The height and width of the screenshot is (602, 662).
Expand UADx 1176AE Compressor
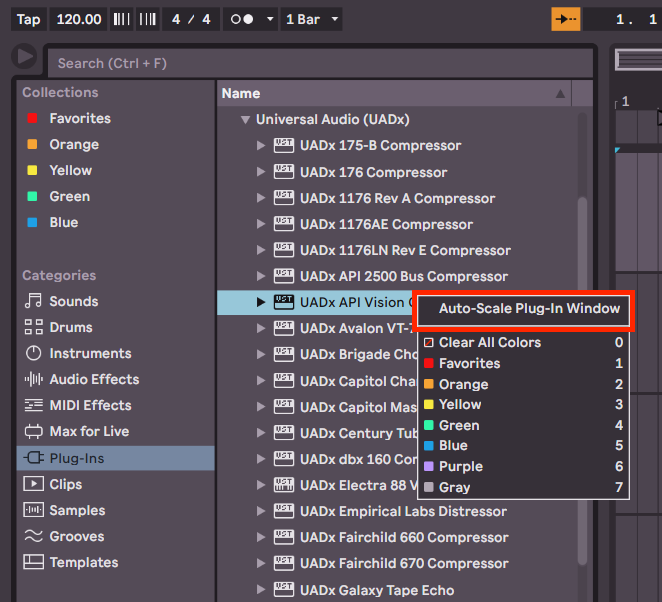261,224
